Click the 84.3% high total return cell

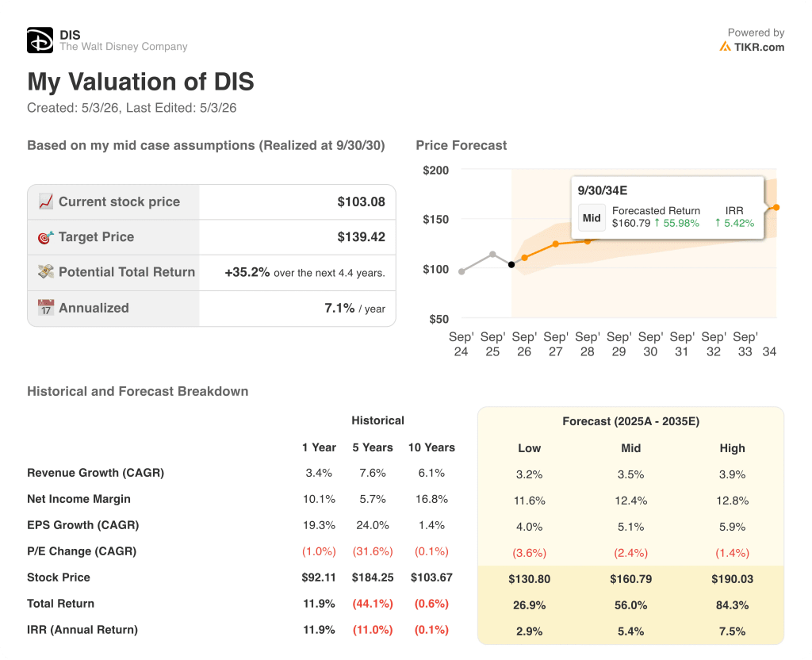732,605
